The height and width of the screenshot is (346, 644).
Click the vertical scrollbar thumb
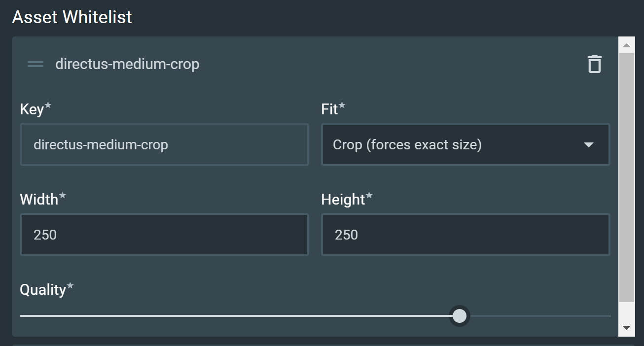[x=627, y=177]
